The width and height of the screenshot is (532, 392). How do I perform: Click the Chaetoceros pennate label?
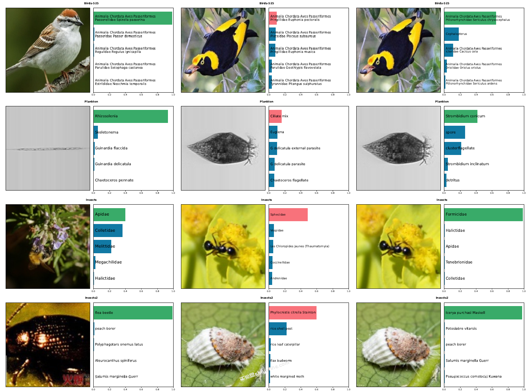coord(114,180)
